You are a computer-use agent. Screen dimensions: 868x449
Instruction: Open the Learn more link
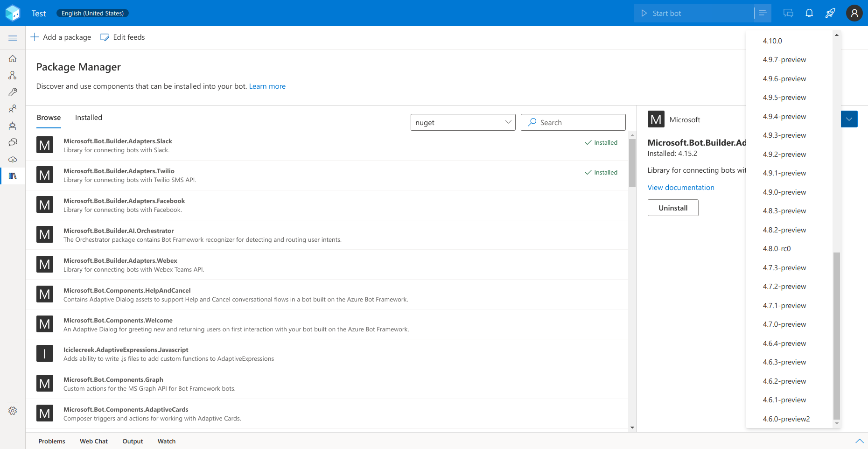coord(267,86)
